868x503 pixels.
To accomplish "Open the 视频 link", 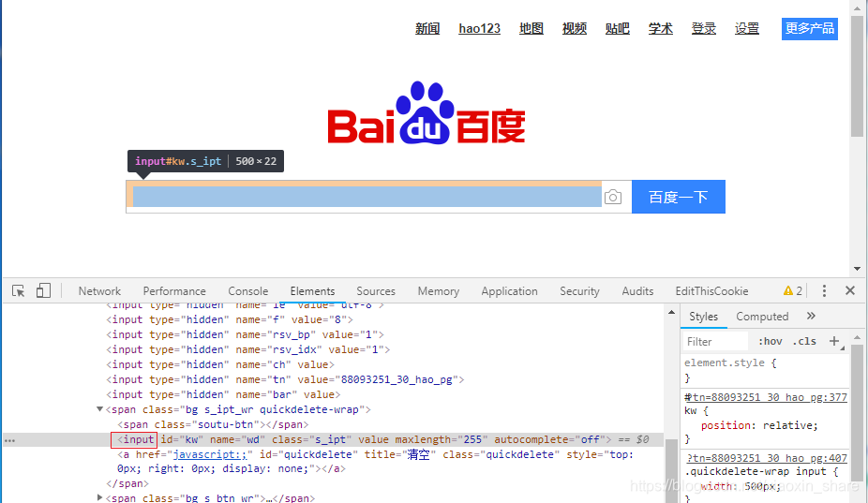I will tap(575, 29).
